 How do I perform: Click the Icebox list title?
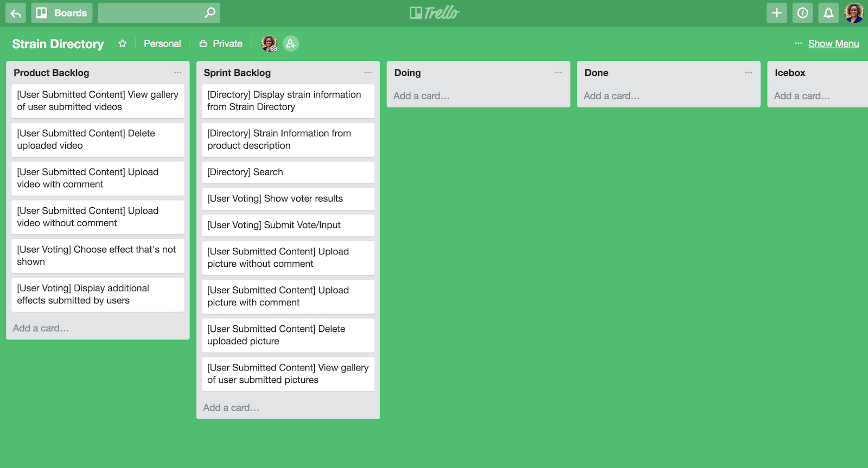(790, 73)
